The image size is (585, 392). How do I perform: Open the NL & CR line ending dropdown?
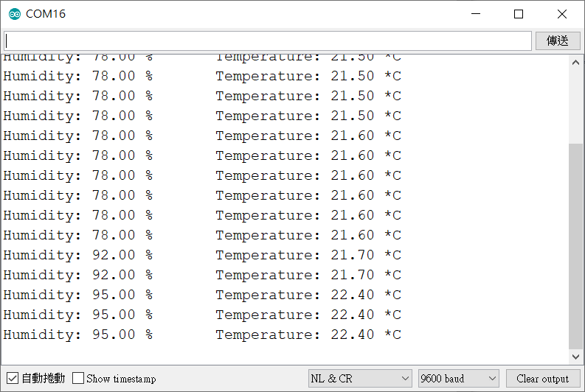(x=360, y=379)
